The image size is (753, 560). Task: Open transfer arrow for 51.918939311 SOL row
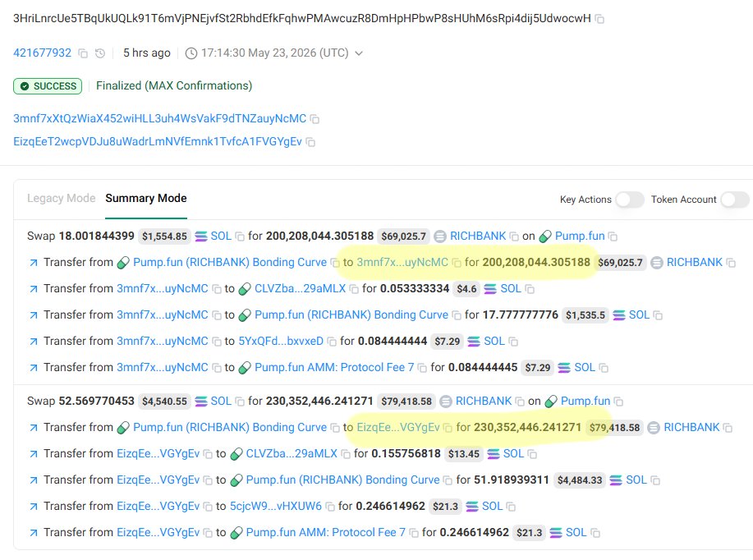coord(33,480)
